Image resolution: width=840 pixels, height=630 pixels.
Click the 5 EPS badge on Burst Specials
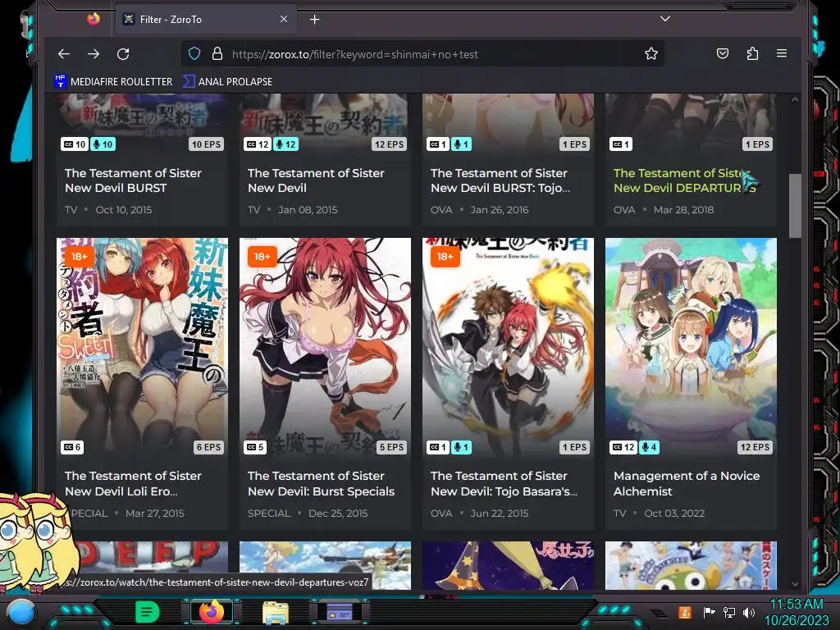pos(391,447)
